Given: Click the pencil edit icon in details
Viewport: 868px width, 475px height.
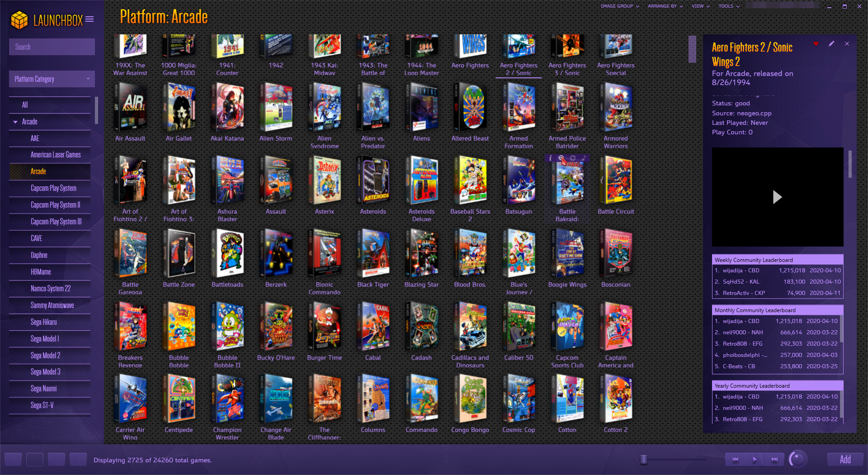Looking at the screenshot, I should click(x=831, y=44).
